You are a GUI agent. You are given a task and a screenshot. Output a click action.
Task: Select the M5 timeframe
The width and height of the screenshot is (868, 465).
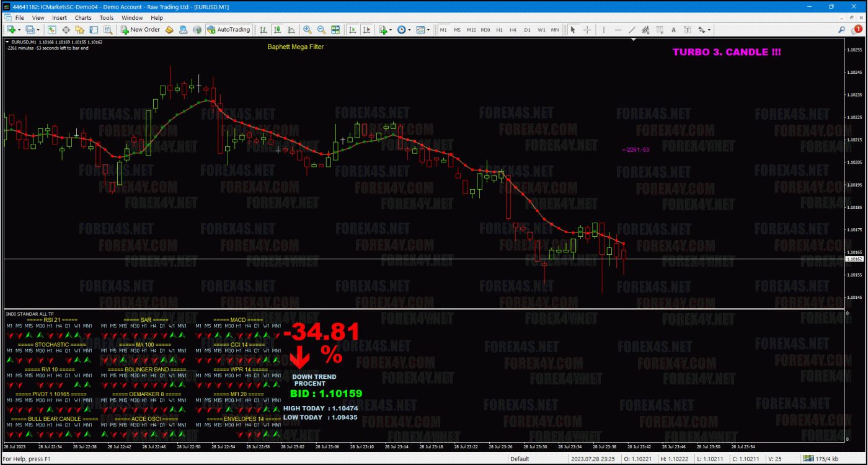(457, 30)
